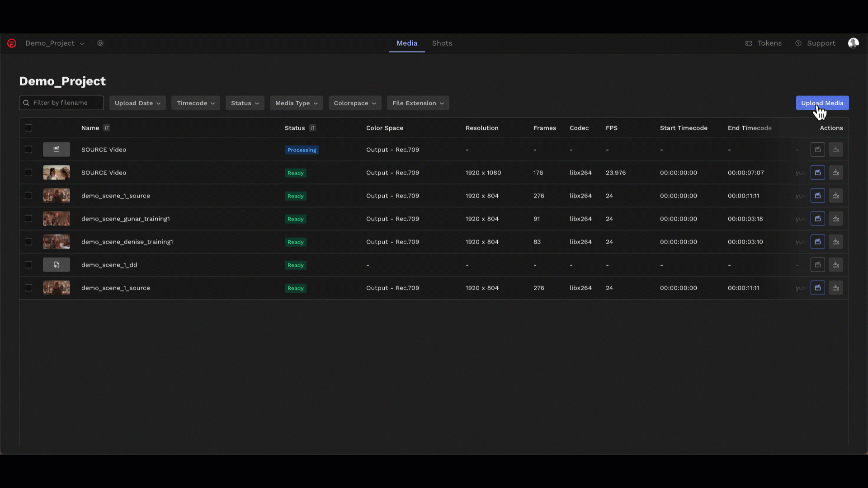Click the Upload Media button
This screenshot has height=488, width=868.
tap(822, 103)
